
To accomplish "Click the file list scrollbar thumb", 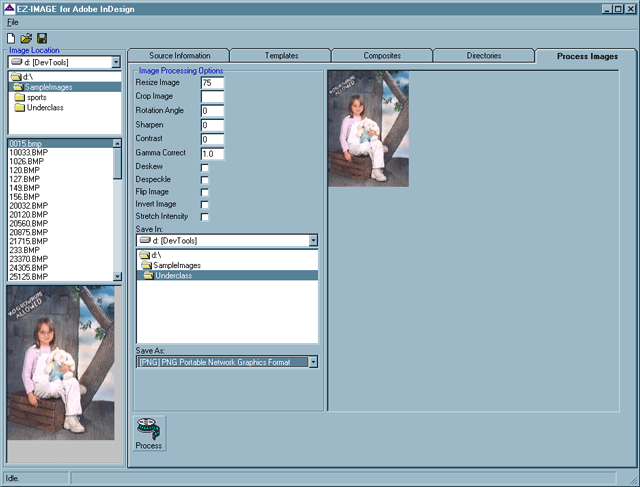I will (117, 163).
